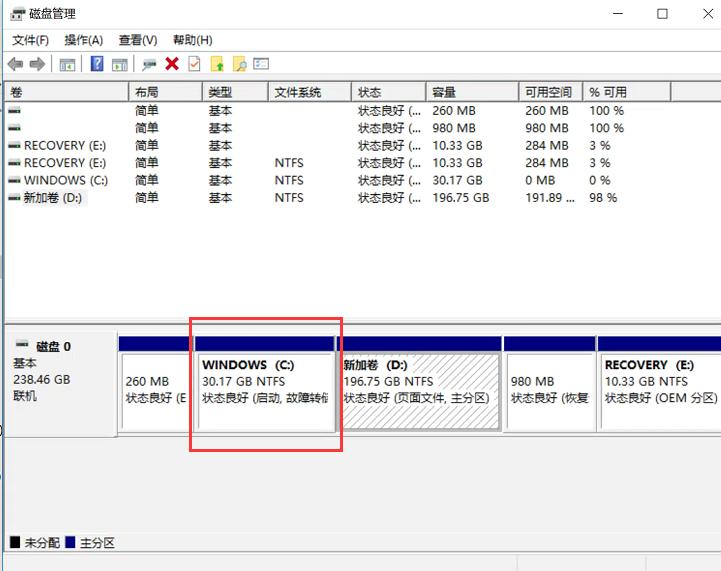
Task: Click the Disk Management title bar icon
Action: point(17,14)
